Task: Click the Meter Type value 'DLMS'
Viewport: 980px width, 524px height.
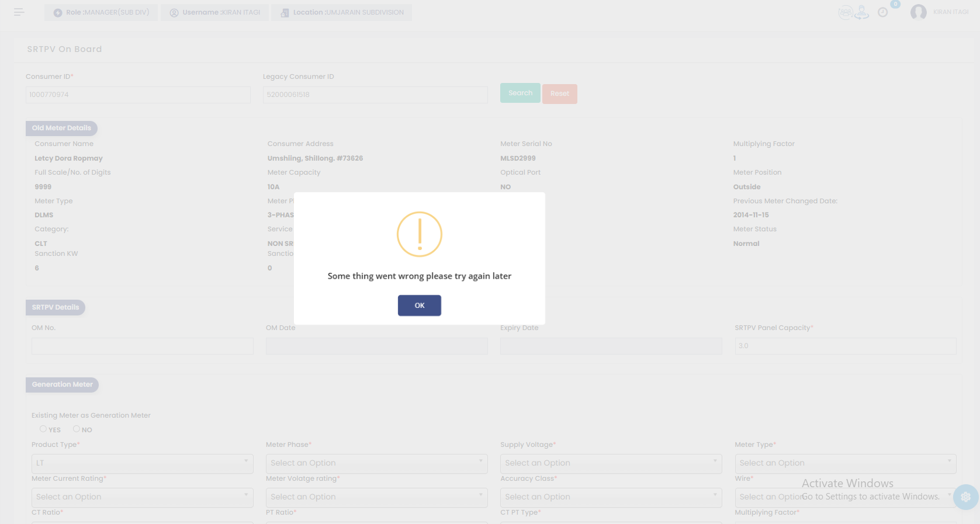Action: (44, 215)
